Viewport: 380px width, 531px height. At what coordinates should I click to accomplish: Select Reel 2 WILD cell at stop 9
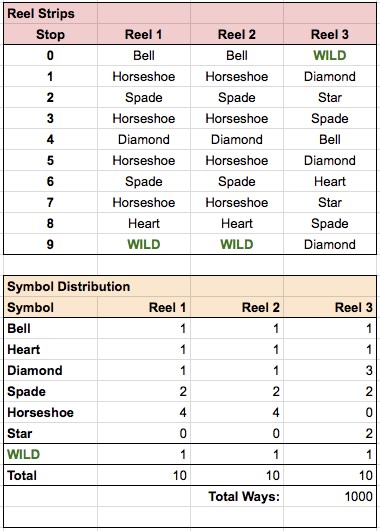237,245
